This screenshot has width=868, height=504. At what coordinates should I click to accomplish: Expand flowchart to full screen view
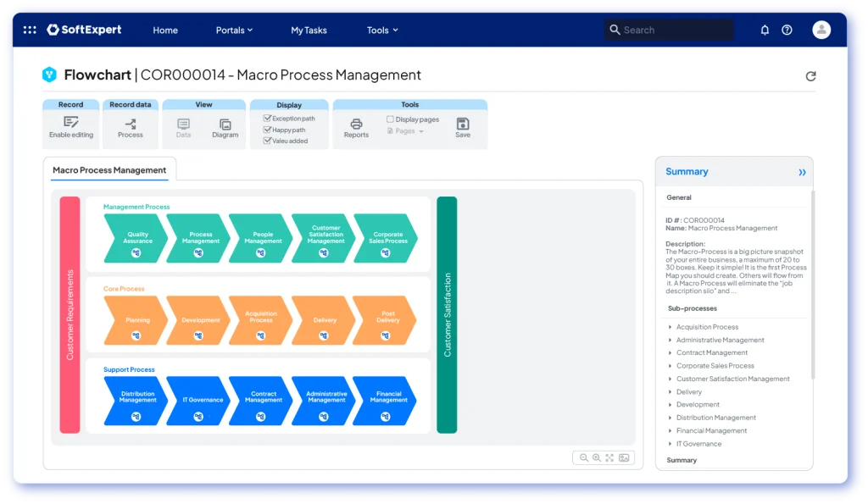[x=609, y=457]
